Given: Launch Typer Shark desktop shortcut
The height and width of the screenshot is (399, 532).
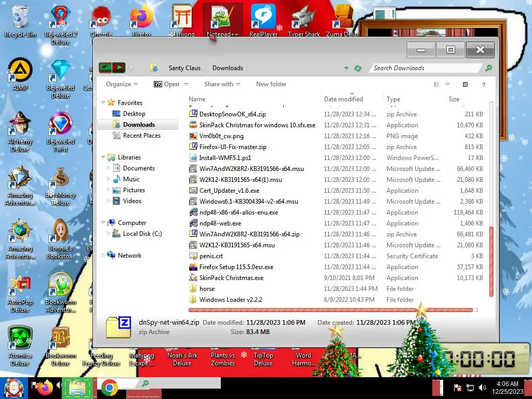Looking at the screenshot, I should pyautogui.click(x=303, y=21).
